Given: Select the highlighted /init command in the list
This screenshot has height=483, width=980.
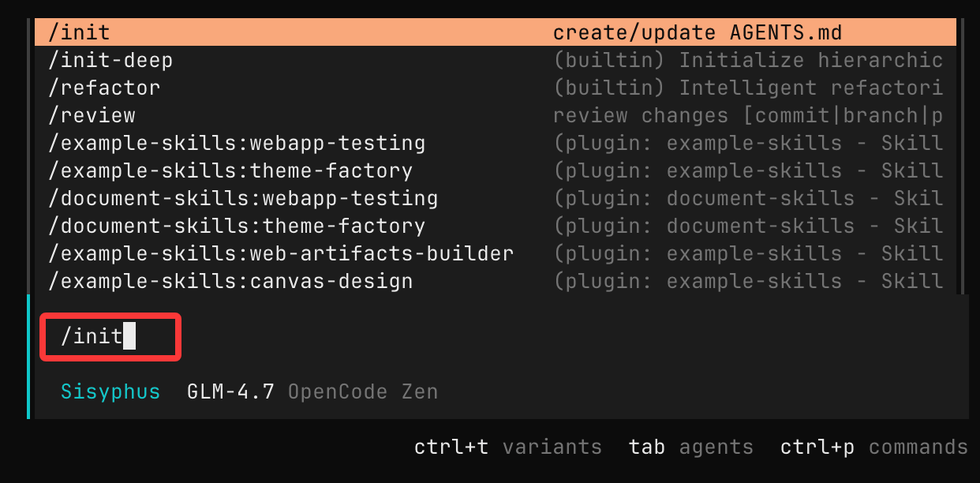Looking at the screenshot, I should point(79,32).
